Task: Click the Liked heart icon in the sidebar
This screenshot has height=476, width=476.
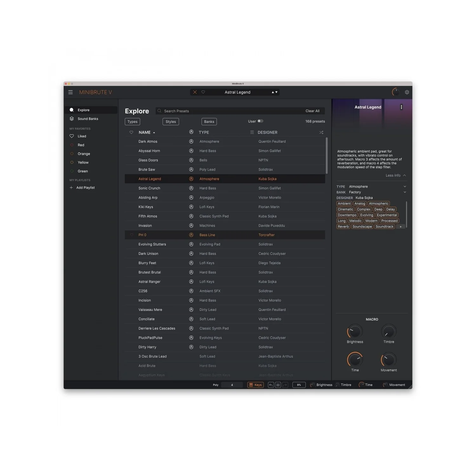Action: [72, 136]
